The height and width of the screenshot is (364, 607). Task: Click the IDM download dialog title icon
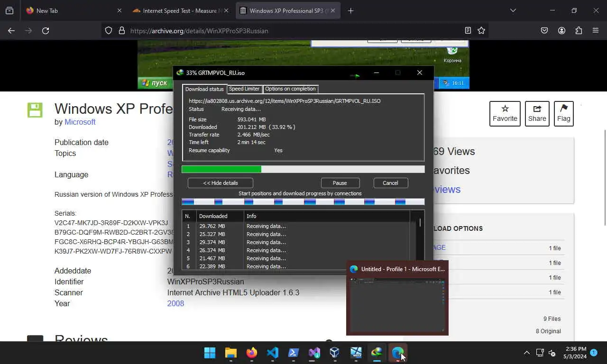click(x=180, y=73)
